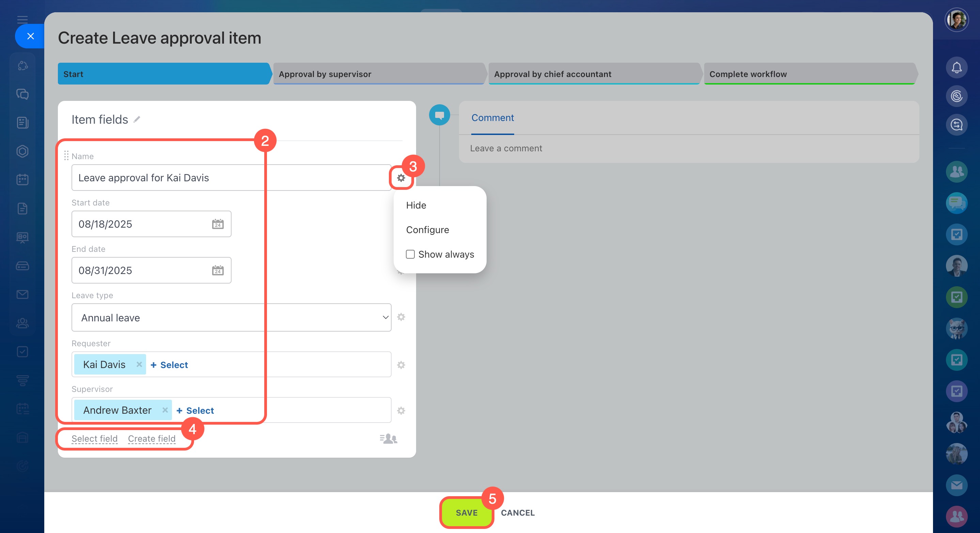Click gear icon next to Supervisor field
Image resolution: width=980 pixels, height=533 pixels.
pyautogui.click(x=401, y=410)
